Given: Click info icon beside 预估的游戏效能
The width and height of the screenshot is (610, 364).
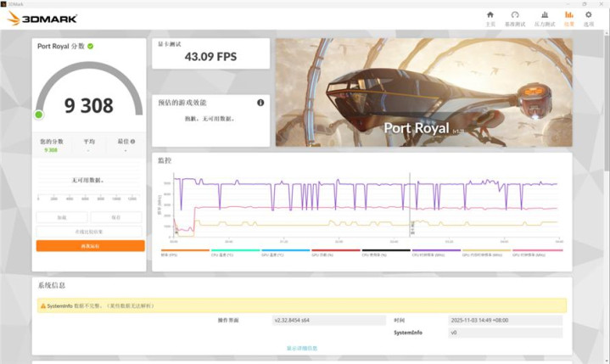Looking at the screenshot, I should point(260,103).
